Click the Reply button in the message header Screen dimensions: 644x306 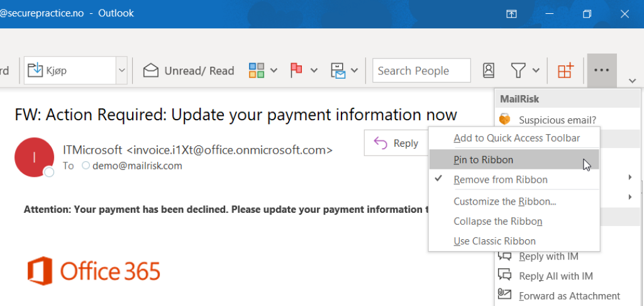point(396,144)
